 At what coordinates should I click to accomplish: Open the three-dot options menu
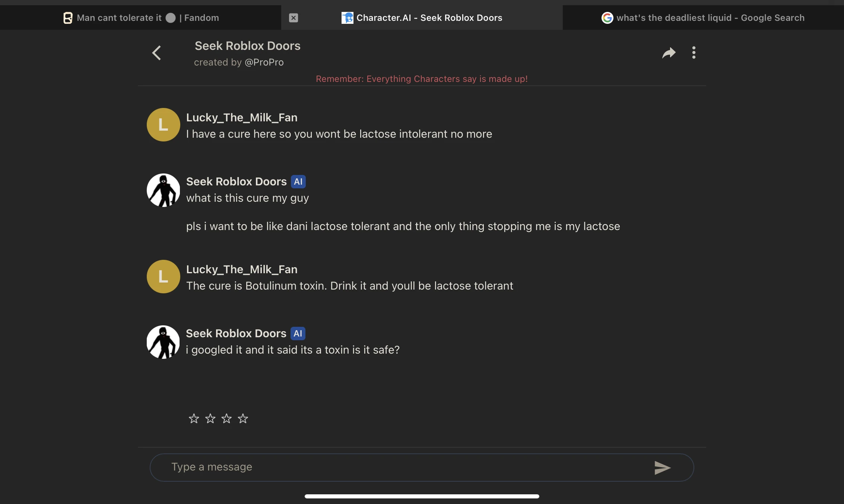coord(694,53)
